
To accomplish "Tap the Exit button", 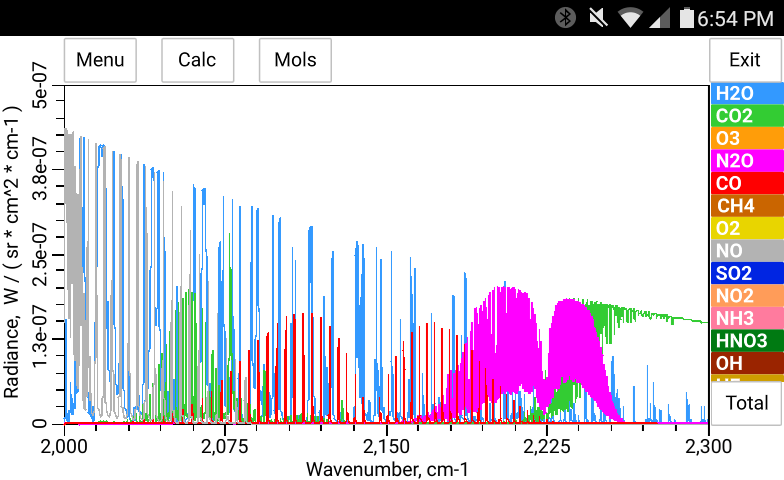I will coord(745,60).
